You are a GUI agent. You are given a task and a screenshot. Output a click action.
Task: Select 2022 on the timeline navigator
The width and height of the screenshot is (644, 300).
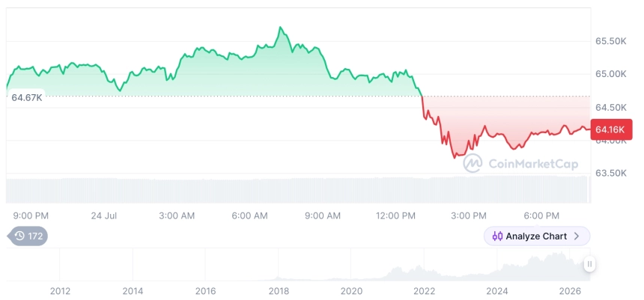coord(425,291)
